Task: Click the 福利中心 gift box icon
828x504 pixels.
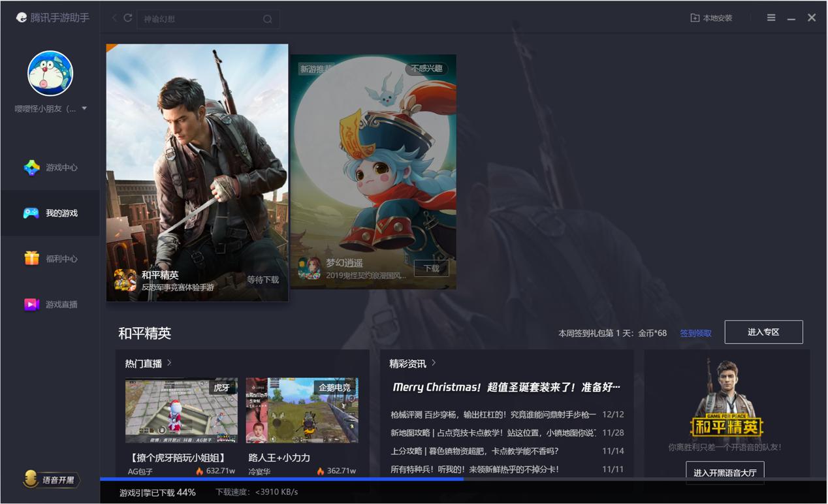Action: tap(31, 259)
